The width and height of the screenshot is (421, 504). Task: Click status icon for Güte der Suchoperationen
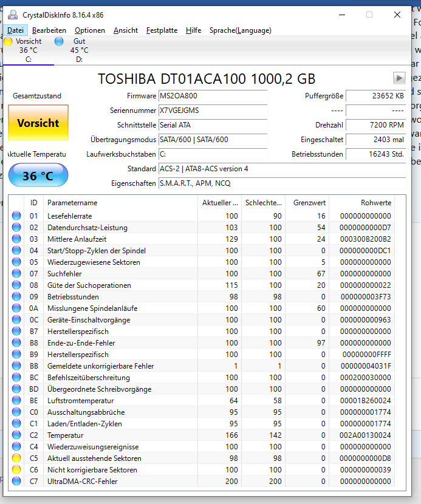tap(16, 285)
